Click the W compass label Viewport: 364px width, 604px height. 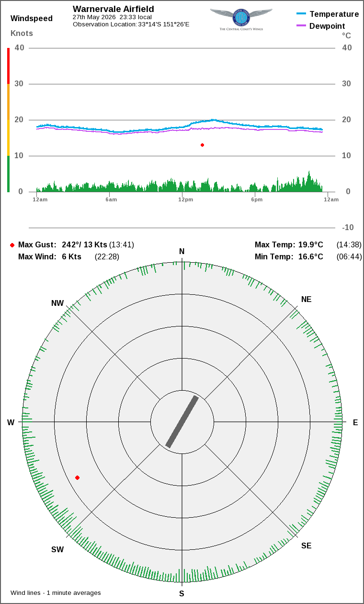[11, 422]
